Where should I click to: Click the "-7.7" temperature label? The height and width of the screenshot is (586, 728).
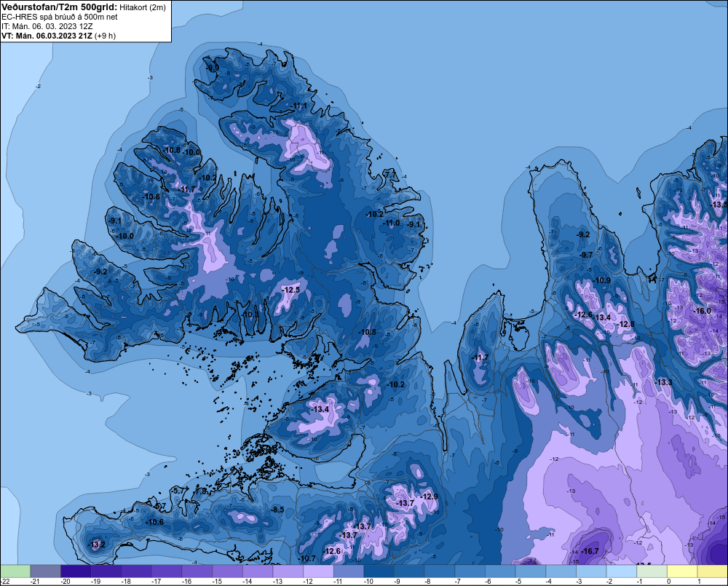coord(391,174)
